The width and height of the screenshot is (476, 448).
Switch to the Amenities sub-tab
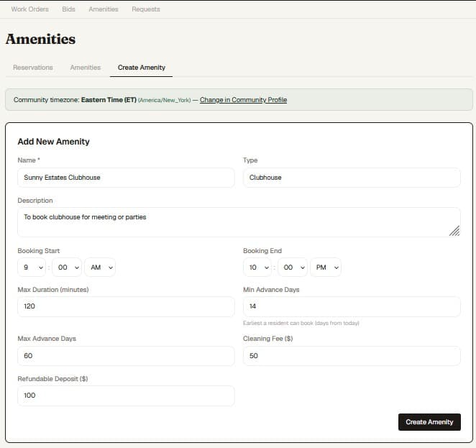pyautogui.click(x=86, y=68)
